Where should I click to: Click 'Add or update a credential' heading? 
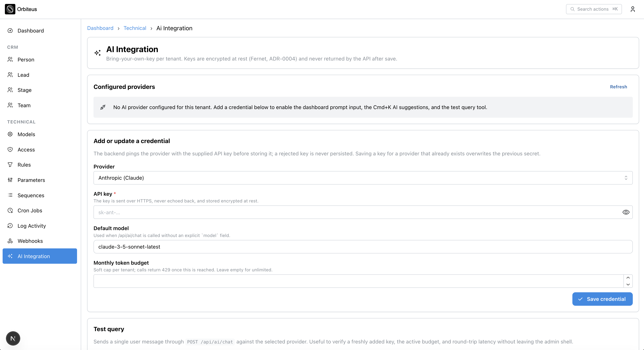132,141
